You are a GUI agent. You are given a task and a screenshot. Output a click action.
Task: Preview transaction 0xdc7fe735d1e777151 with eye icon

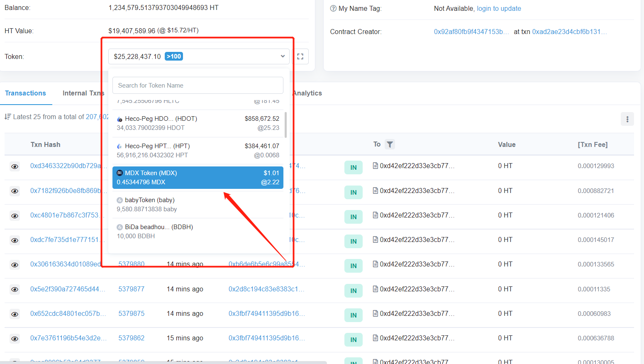[15, 240]
